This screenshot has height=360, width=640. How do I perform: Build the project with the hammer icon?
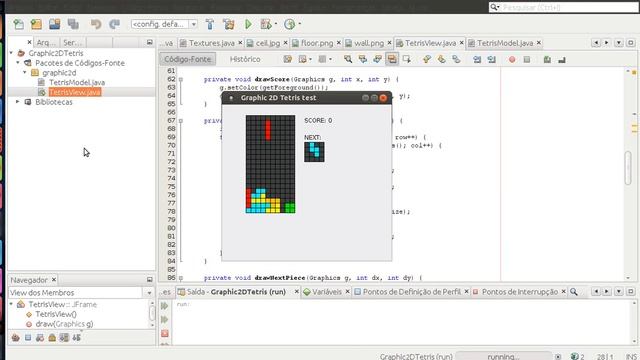click(x=210, y=24)
